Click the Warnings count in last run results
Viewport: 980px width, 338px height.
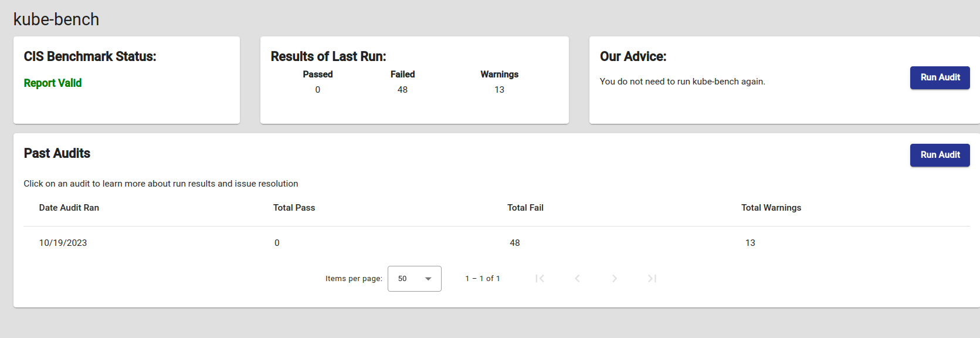pyautogui.click(x=499, y=90)
